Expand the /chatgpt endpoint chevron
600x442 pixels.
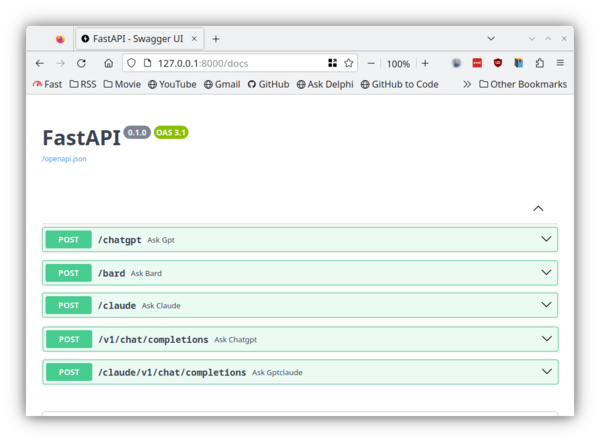546,239
